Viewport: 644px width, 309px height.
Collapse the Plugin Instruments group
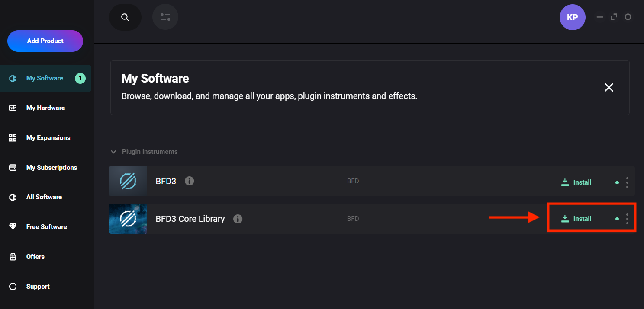click(113, 152)
